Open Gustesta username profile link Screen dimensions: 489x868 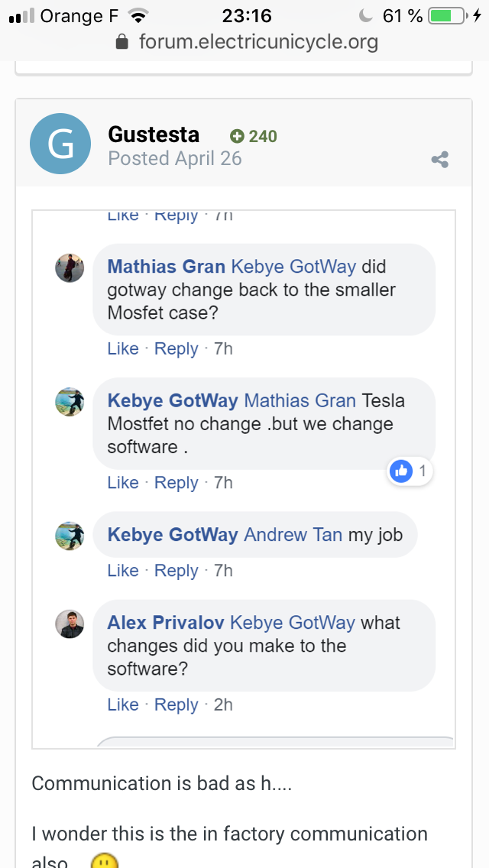[x=154, y=134]
